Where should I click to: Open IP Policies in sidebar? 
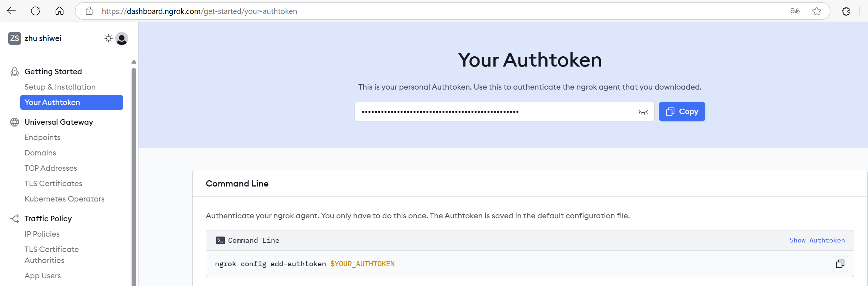42,234
